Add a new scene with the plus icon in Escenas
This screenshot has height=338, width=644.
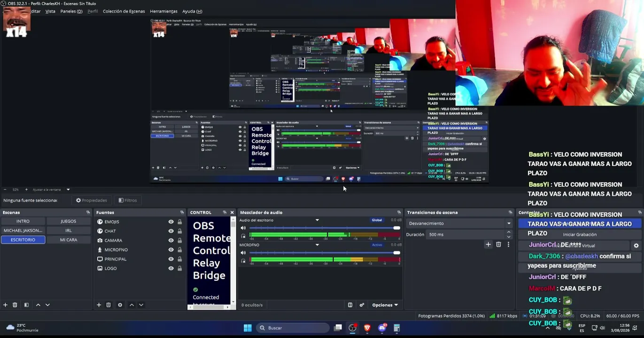5,305
